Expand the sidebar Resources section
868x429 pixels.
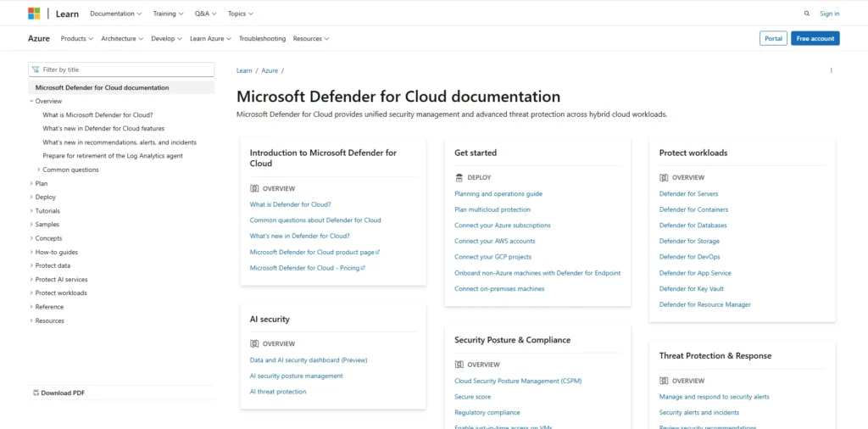(x=31, y=320)
